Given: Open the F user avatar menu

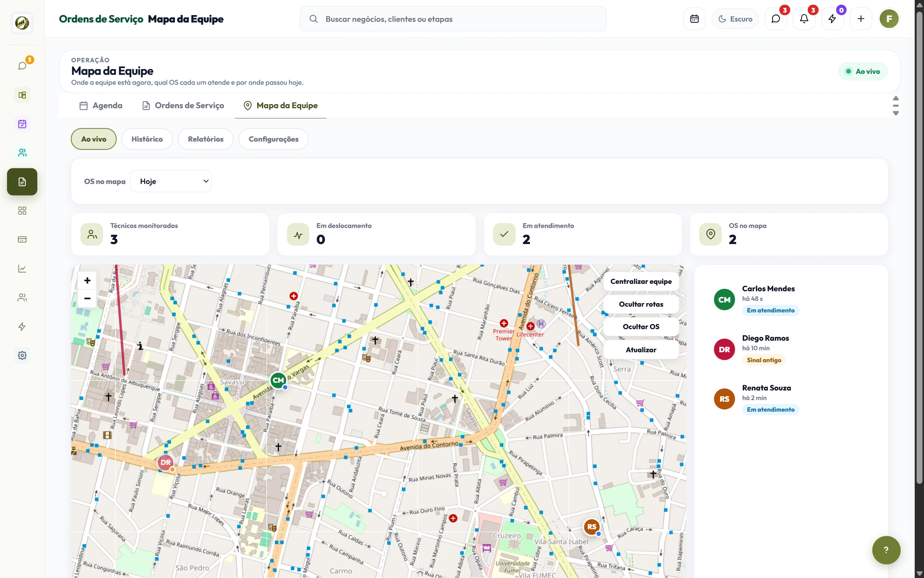Looking at the screenshot, I should pyautogui.click(x=889, y=19).
